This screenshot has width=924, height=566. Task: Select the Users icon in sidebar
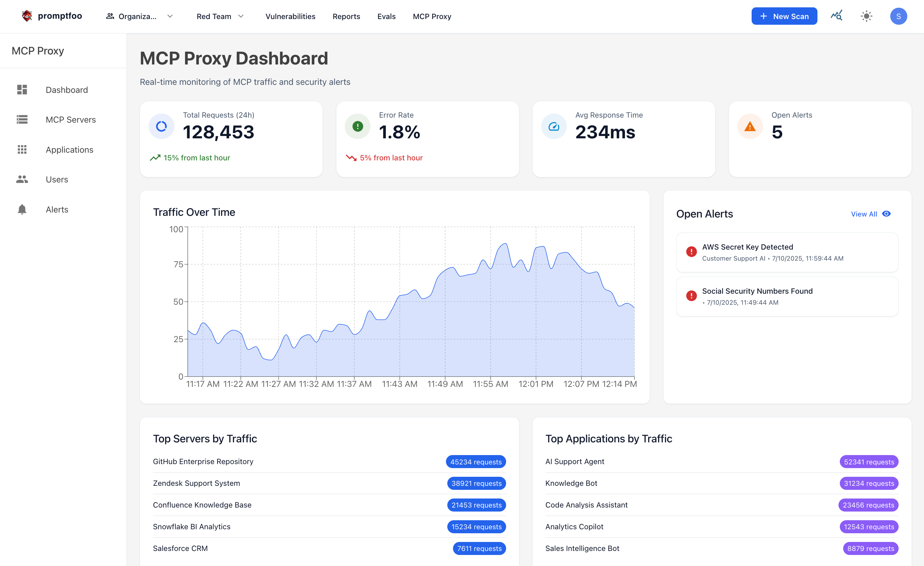pyautogui.click(x=22, y=179)
